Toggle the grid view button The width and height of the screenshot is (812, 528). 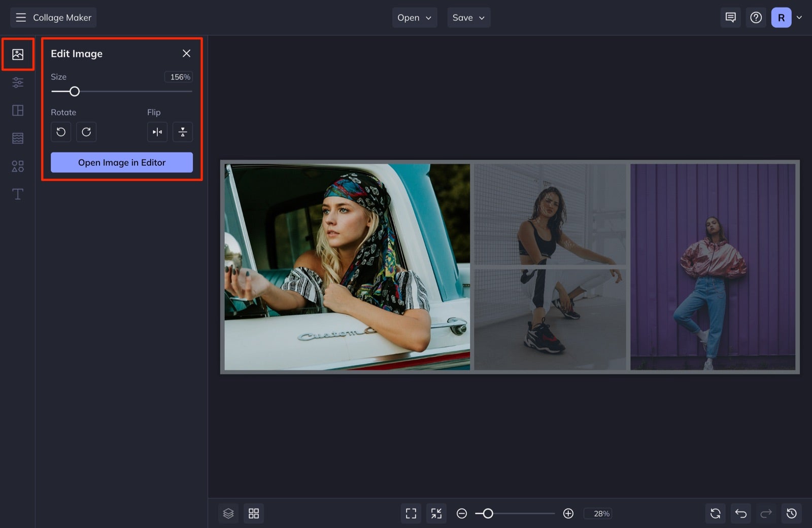[254, 513]
